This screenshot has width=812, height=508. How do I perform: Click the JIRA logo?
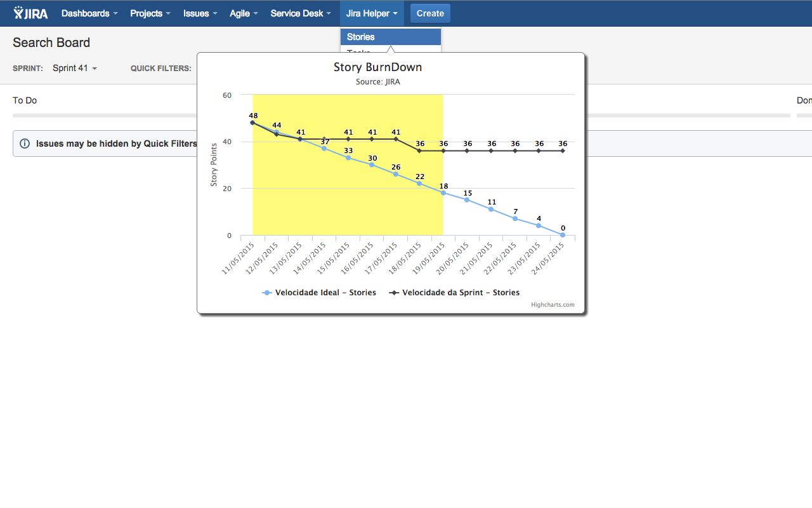click(x=30, y=13)
